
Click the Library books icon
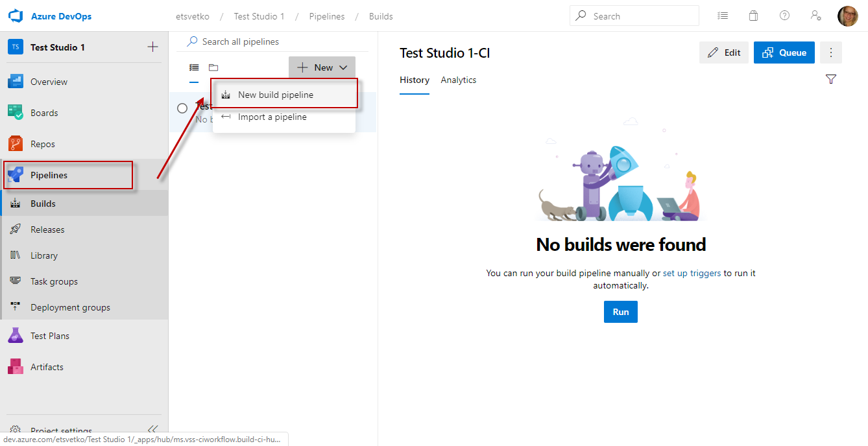point(16,255)
